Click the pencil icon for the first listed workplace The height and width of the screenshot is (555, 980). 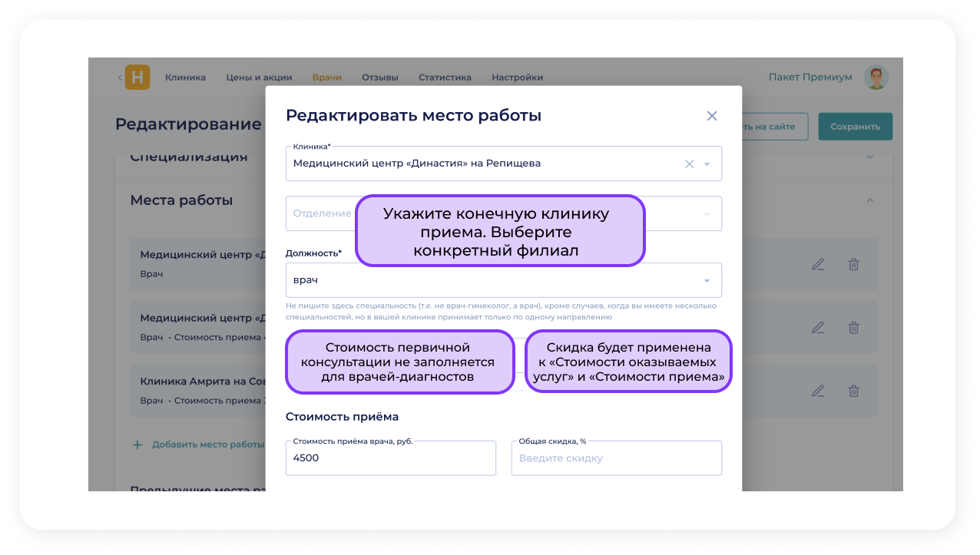click(x=818, y=264)
